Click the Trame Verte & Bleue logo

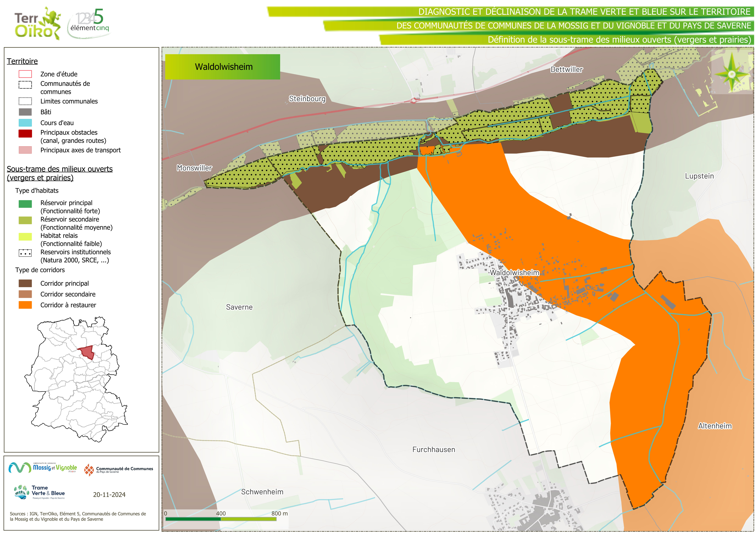[x=39, y=492]
